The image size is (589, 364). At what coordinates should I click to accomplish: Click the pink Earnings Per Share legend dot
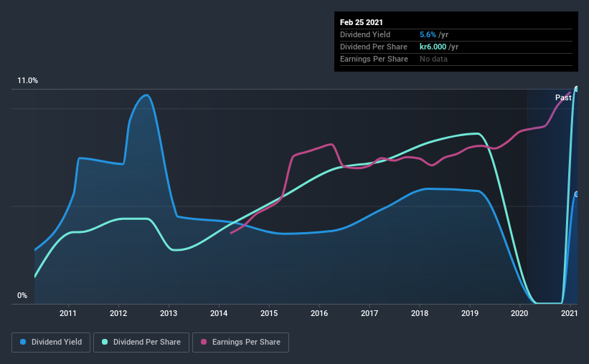(204, 342)
